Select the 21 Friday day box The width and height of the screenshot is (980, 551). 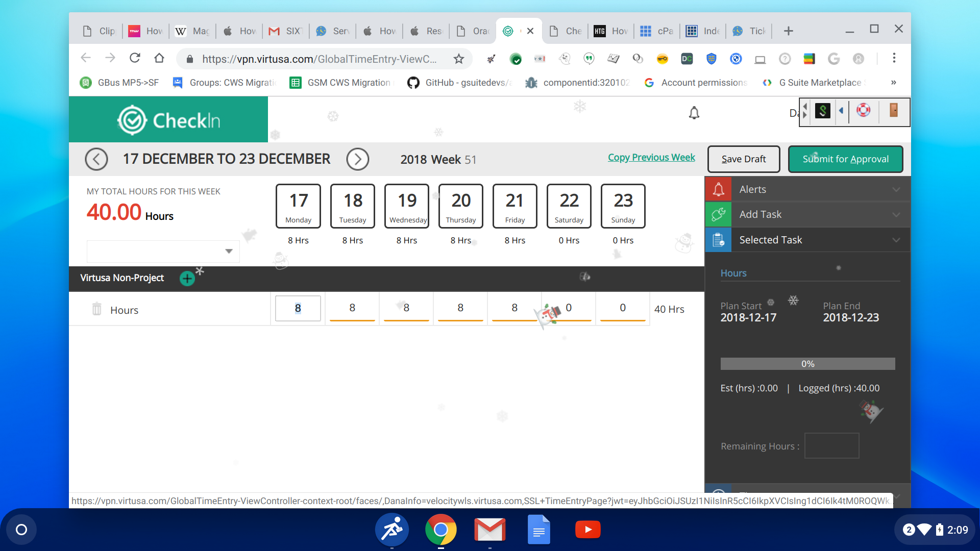tap(514, 206)
